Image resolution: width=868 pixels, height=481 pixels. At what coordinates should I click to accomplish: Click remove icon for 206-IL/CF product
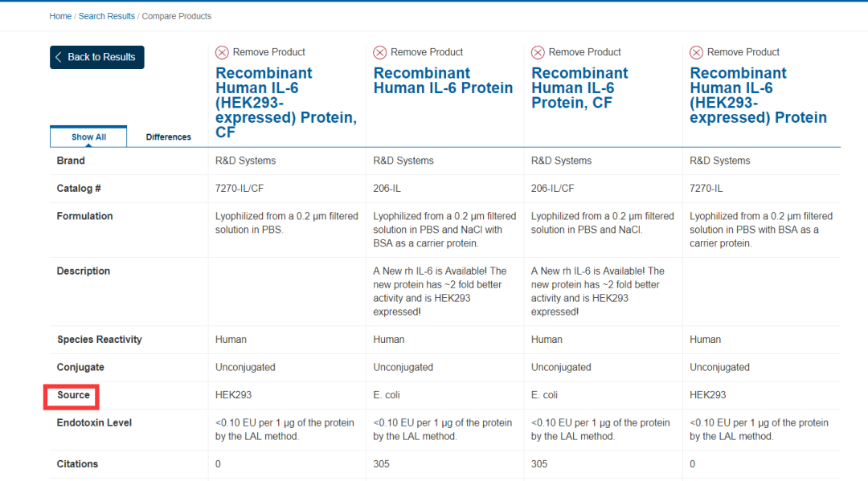(538, 52)
